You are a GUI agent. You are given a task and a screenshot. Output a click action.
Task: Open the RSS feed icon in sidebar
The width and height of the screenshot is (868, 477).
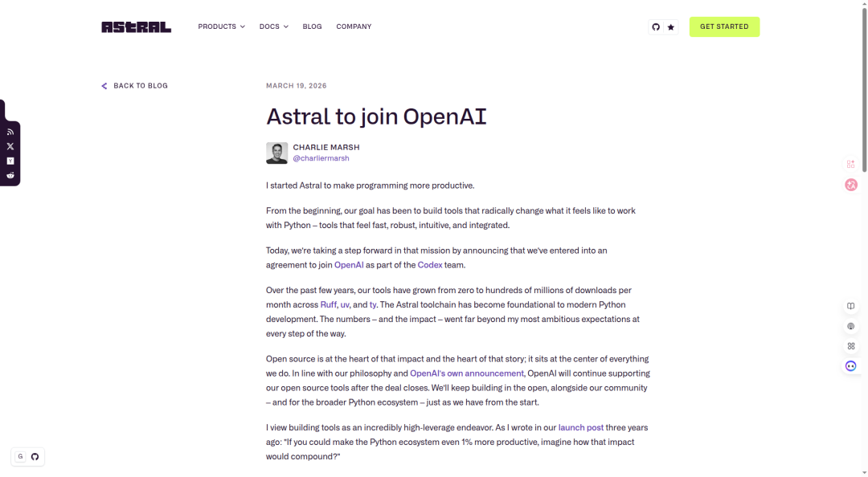(10, 131)
